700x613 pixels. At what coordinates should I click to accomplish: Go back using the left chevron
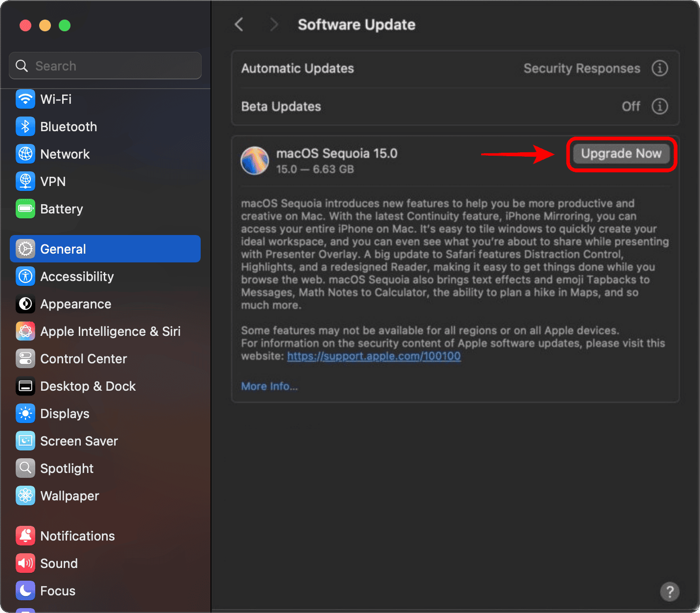pos(239,24)
